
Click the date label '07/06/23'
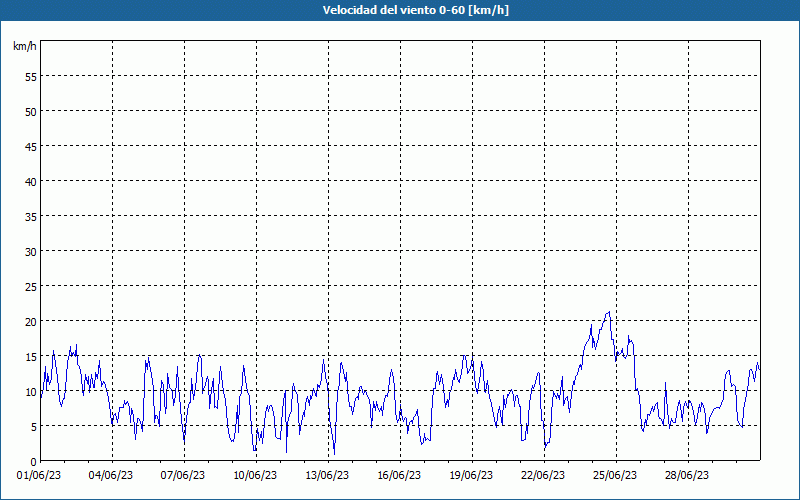[183, 476]
